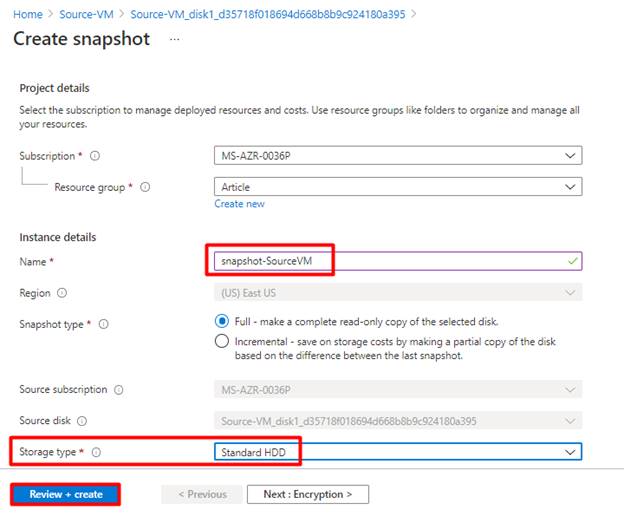624x523 pixels.
Task: Click the Create new resource group link
Action: (239, 204)
